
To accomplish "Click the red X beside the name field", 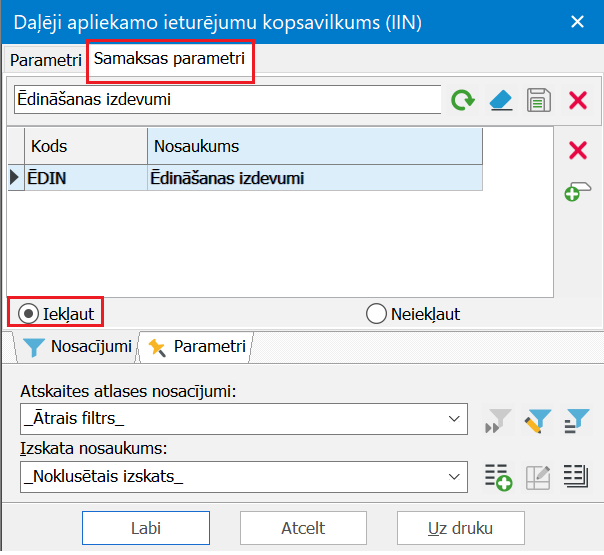I will coord(578,100).
